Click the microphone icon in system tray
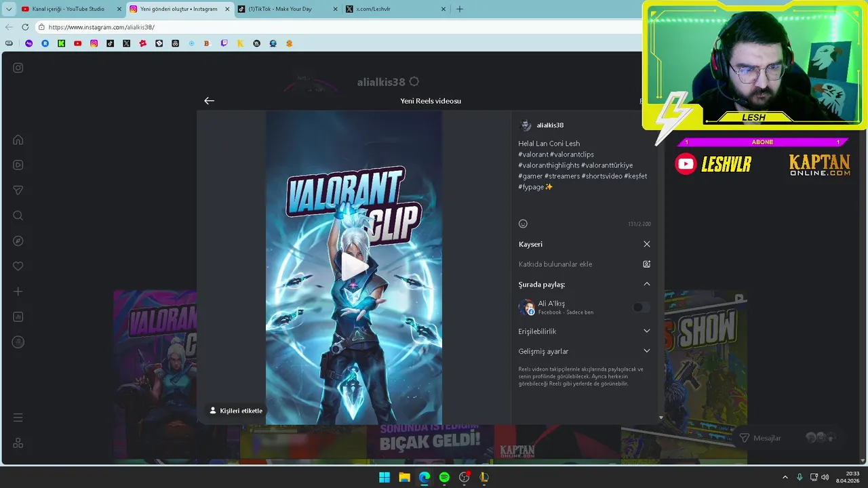Viewport: 868px width, 488px height. coord(800,477)
